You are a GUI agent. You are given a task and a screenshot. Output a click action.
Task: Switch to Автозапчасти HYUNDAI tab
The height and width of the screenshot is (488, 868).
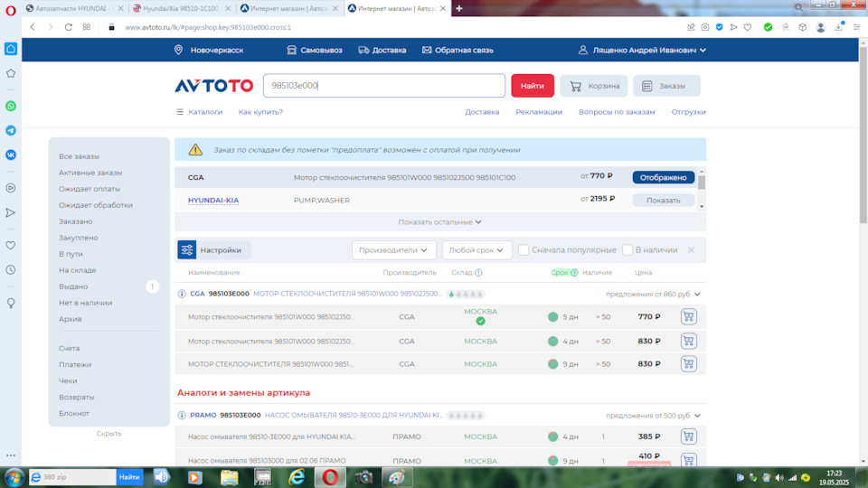click(74, 8)
